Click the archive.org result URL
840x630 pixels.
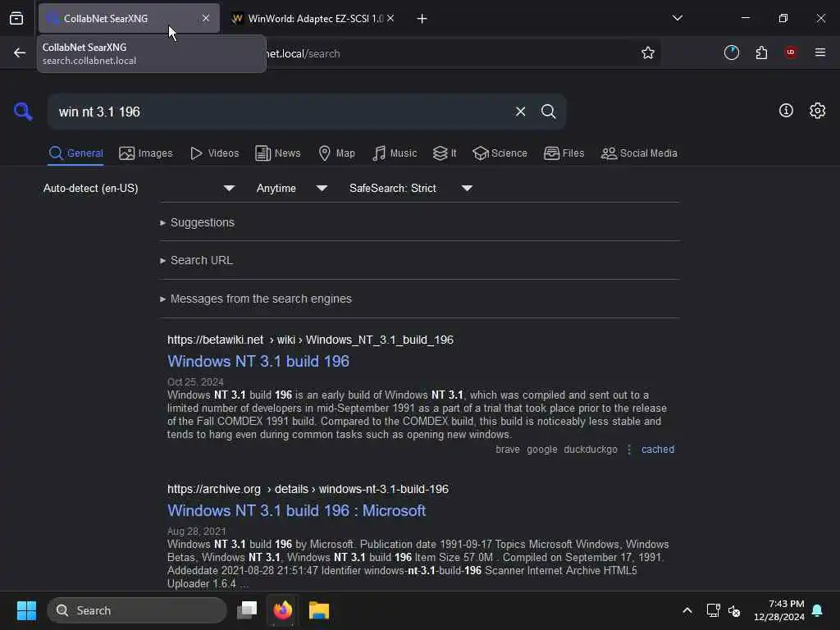click(308, 489)
